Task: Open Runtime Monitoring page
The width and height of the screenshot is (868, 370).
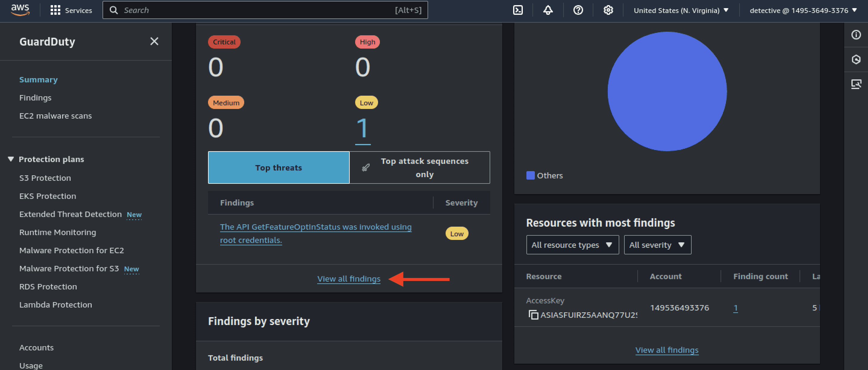Action: click(58, 232)
